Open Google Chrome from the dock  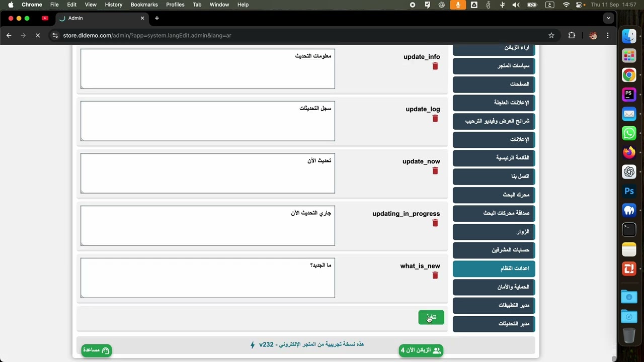pos(629,75)
